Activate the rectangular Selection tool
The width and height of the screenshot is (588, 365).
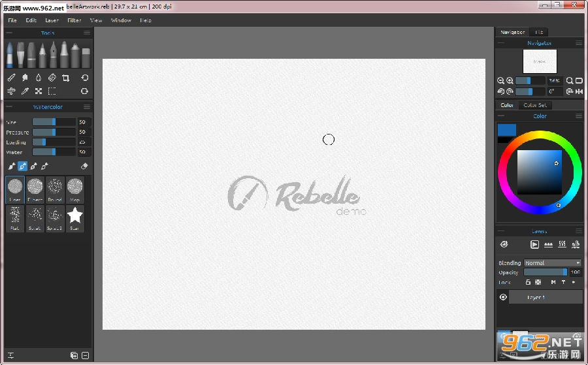(52, 91)
